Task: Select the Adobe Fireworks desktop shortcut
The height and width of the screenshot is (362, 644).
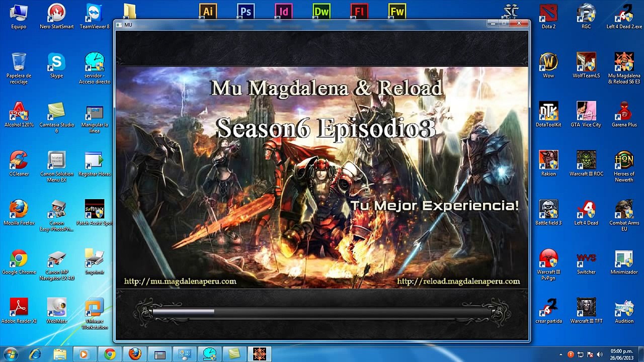Action: pyautogui.click(x=397, y=11)
